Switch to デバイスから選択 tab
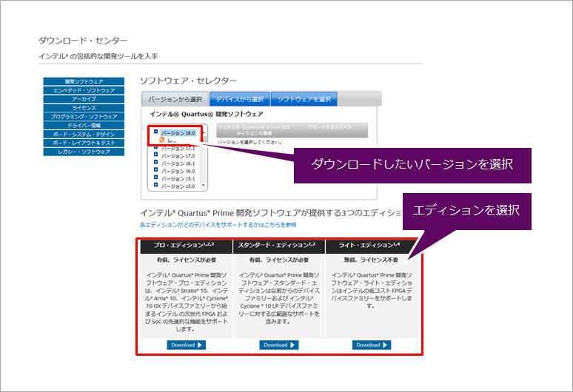The width and height of the screenshot is (573, 392). pos(240,99)
